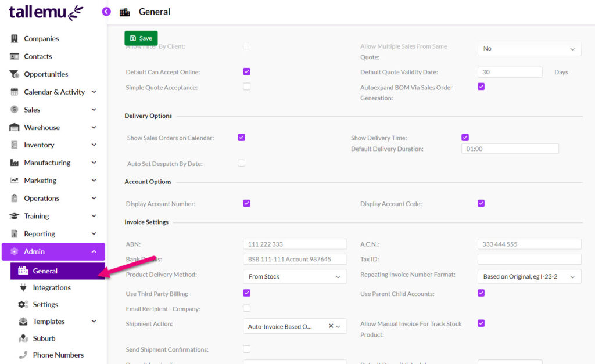Open Phone Numbers under Admin

pos(58,355)
